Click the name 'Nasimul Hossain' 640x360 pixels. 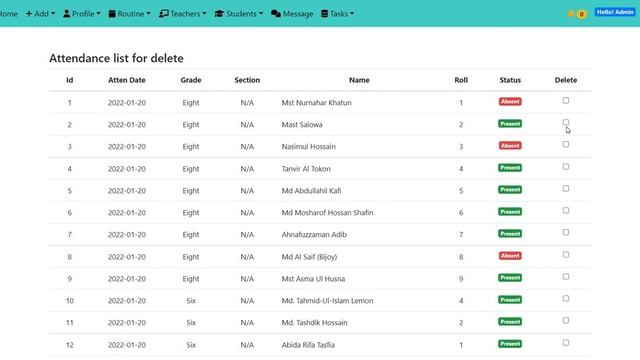[x=309, y=147]
